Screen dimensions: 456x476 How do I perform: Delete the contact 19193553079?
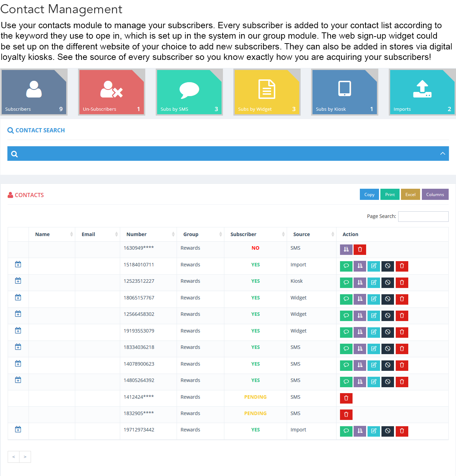pyautogui.click(x=402, y=332)
